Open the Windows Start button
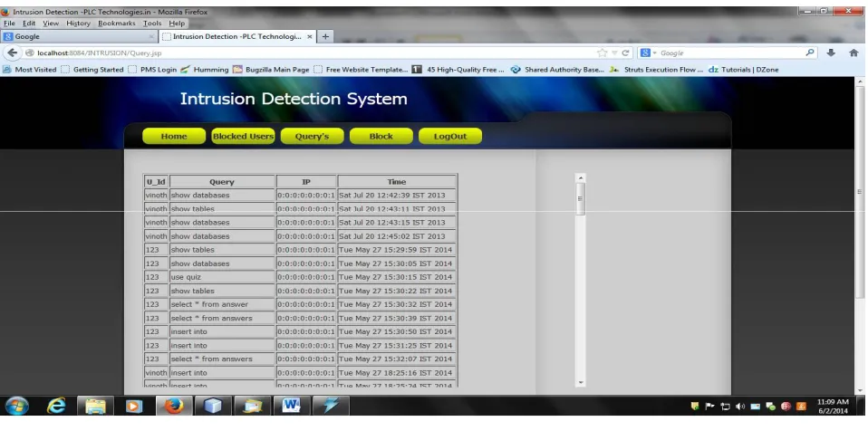The width and height of the screenshot is (868, 431). tap(16, 407)
